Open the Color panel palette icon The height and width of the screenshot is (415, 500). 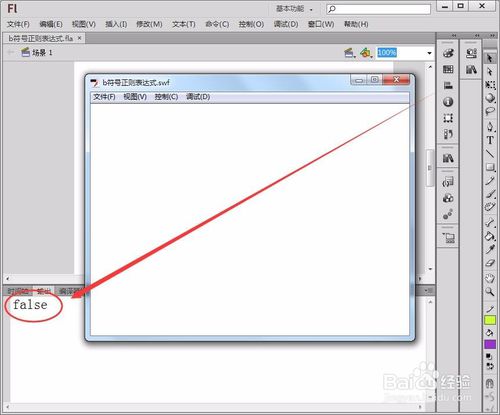click(x=448, y=53)
